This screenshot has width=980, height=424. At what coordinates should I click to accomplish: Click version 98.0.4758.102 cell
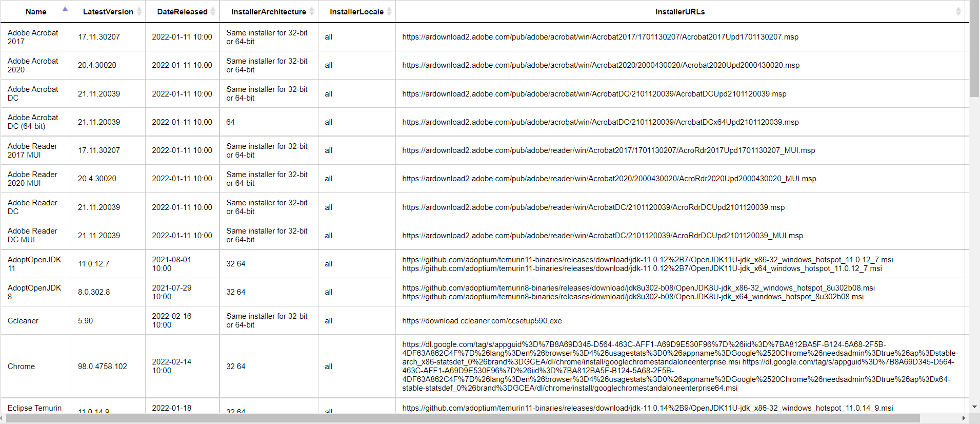103,367
